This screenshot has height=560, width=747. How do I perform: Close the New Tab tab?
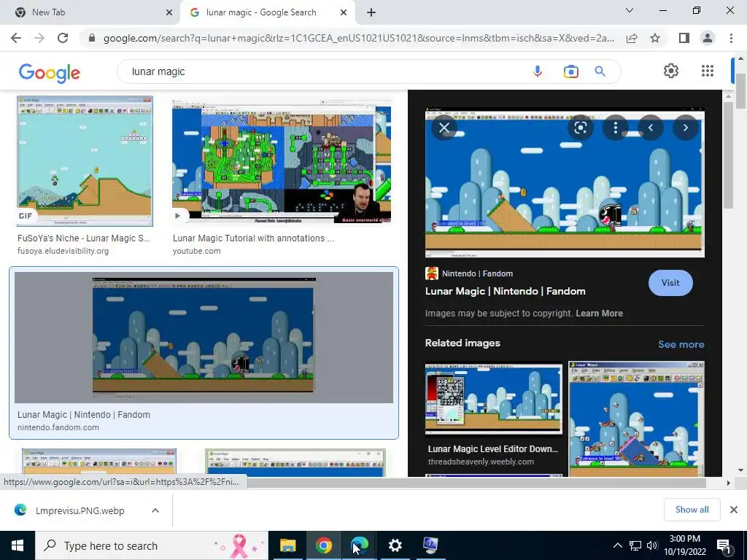pyautogui.click(x=169, y=12)
